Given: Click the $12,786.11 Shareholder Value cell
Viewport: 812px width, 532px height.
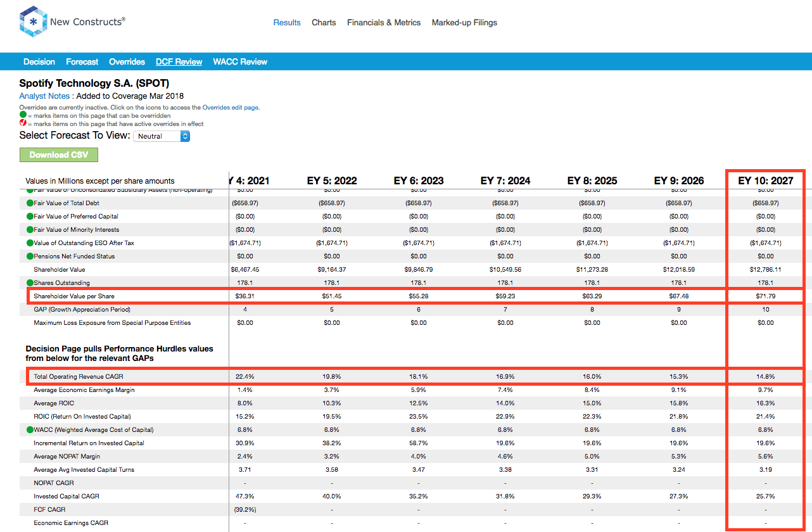Looking at the screenshot, I should [x=766, y=270].
